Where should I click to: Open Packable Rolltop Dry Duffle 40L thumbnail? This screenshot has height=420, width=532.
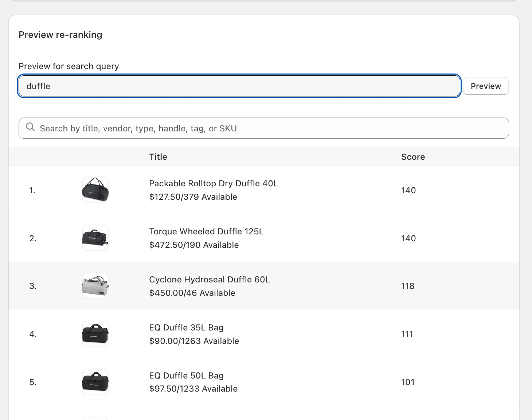click(x=95, y=190)
